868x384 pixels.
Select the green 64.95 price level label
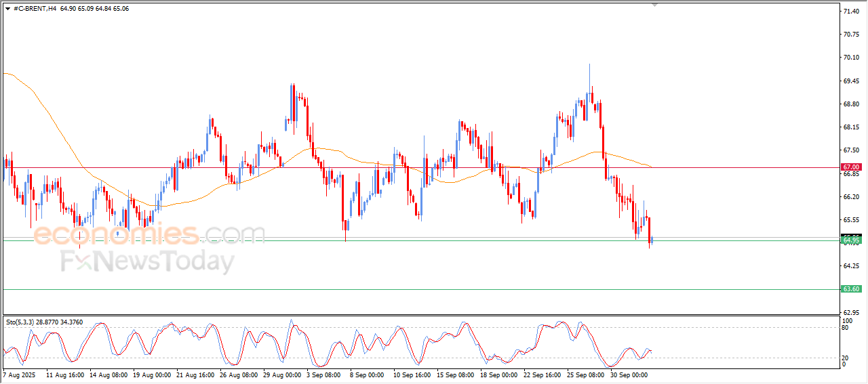coord(850,240)
